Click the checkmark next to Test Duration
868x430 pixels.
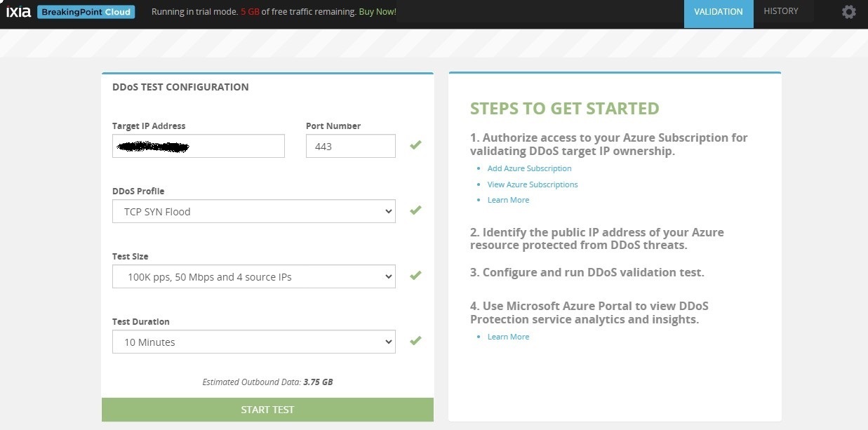click(x=415, y=340)
